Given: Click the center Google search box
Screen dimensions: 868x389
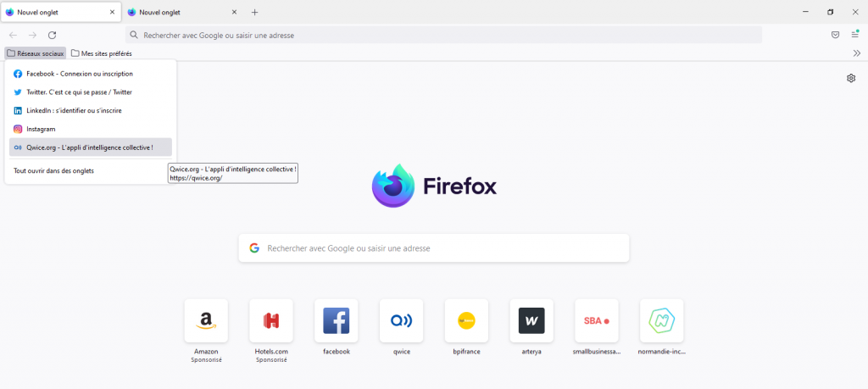Looking at the screenshot, I should [x=434, y=248].
